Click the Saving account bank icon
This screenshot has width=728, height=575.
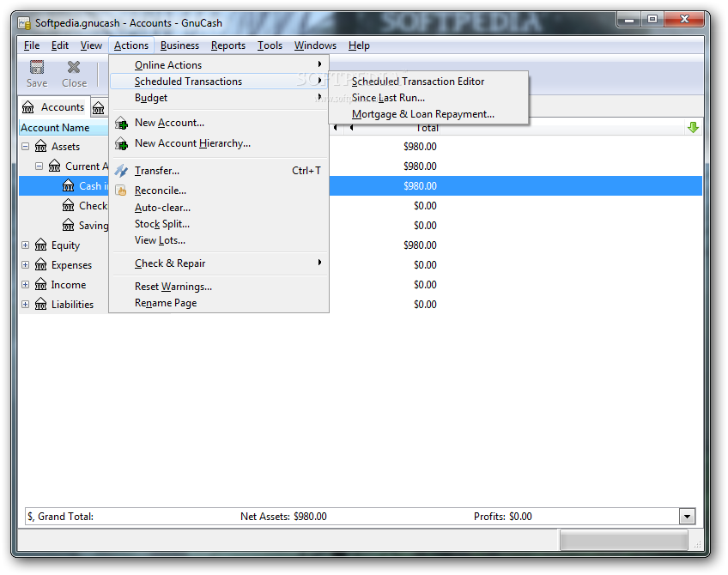click(x=69, y=225)
